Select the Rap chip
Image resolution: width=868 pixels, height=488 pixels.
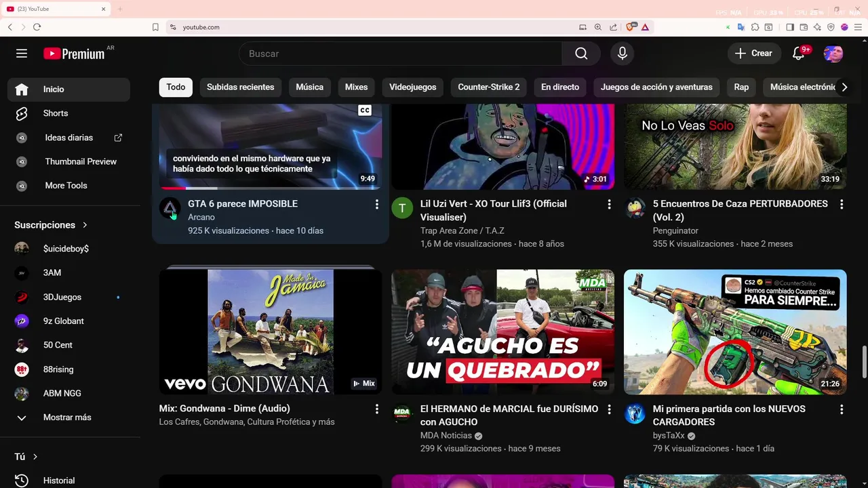(x=741, y=87)
